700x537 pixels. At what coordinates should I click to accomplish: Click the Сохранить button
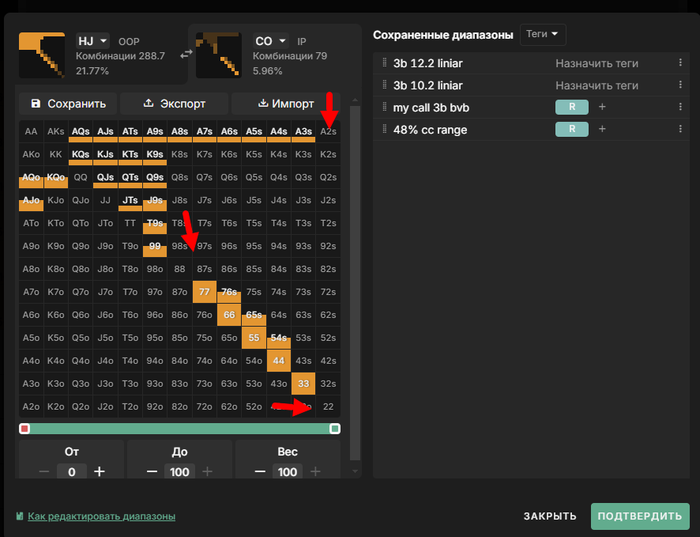(68, 104)
